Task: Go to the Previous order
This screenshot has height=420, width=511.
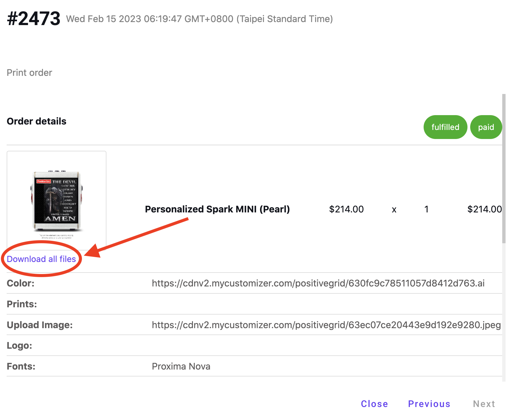Action: tap(429, 404)
